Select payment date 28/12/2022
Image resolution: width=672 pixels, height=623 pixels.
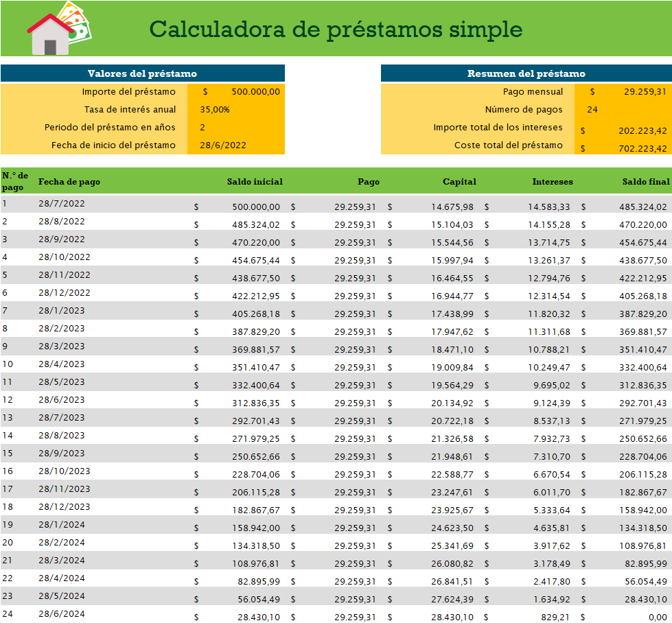tap(65, 293)
